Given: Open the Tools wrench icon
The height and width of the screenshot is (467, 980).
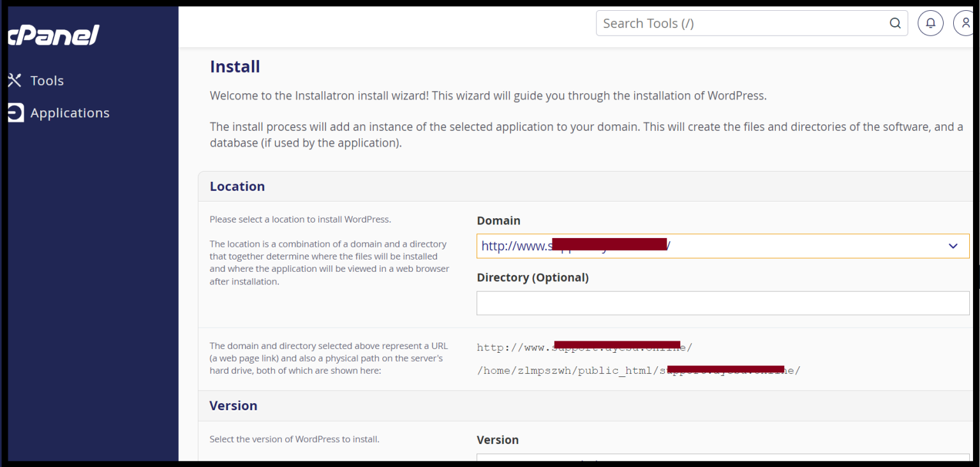Looking at the screenshot, I should coord(15,80).
